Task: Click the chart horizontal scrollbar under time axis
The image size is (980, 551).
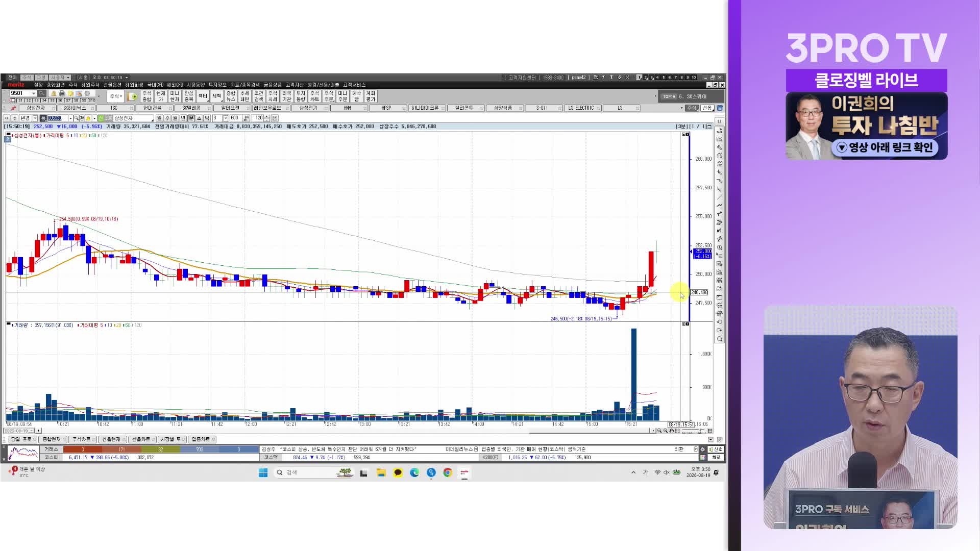Action: tap(345, 431)
